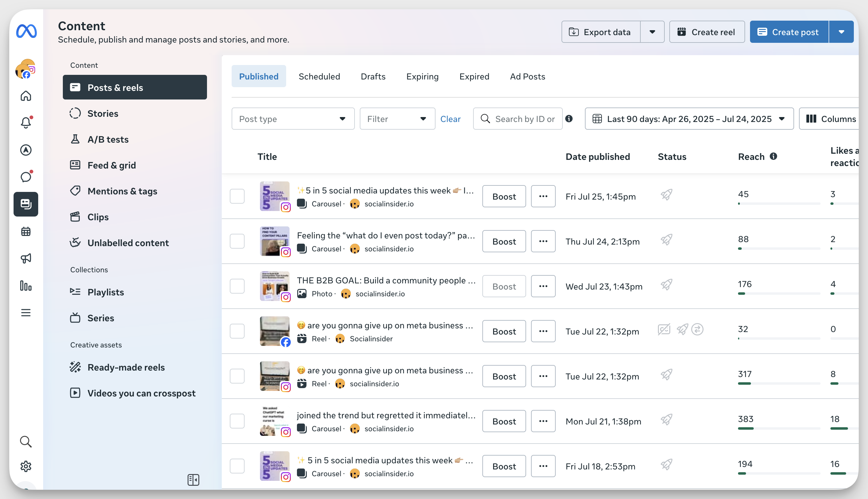Select checkbox for Fri Jul 25 carousel post

(x=237, y=197)
